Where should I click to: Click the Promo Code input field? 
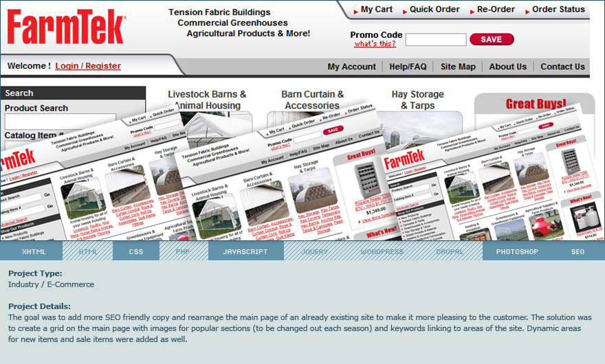pyautogui.click(x=436, y=39)
